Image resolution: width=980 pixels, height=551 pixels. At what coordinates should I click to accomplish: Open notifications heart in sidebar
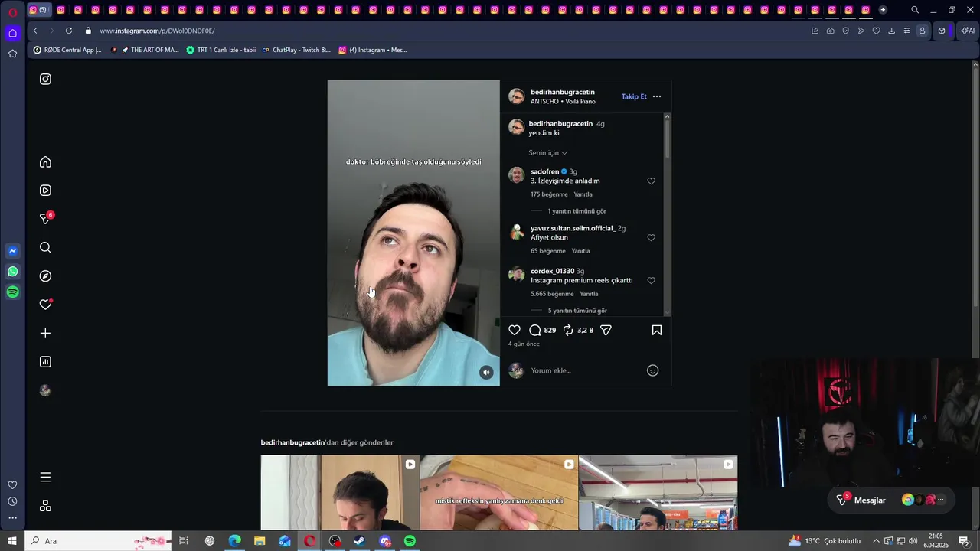[x=46, y=305]
